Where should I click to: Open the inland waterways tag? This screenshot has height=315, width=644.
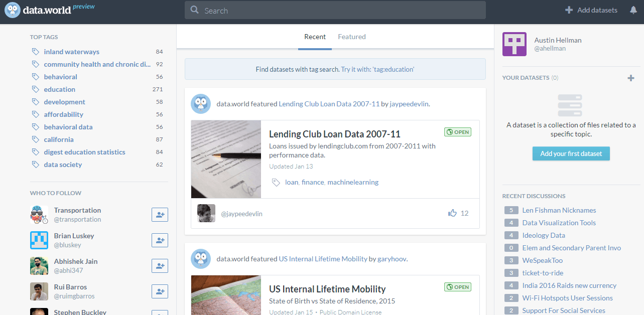point(71,52)
